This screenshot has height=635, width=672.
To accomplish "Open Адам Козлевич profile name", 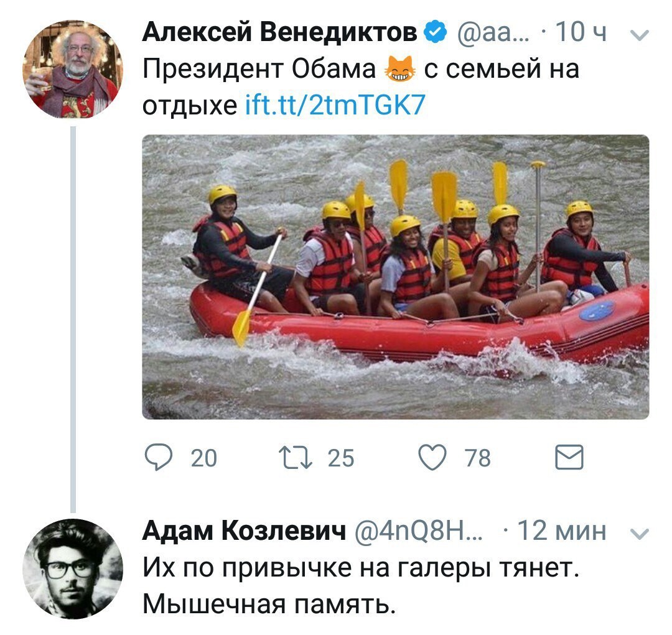I will (x=244, y=531).
